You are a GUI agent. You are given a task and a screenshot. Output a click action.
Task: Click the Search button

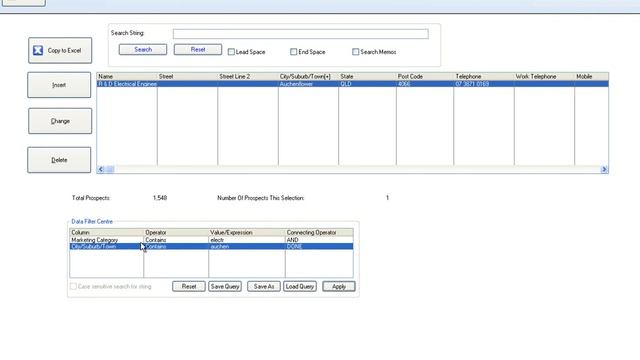coord(143,49)
